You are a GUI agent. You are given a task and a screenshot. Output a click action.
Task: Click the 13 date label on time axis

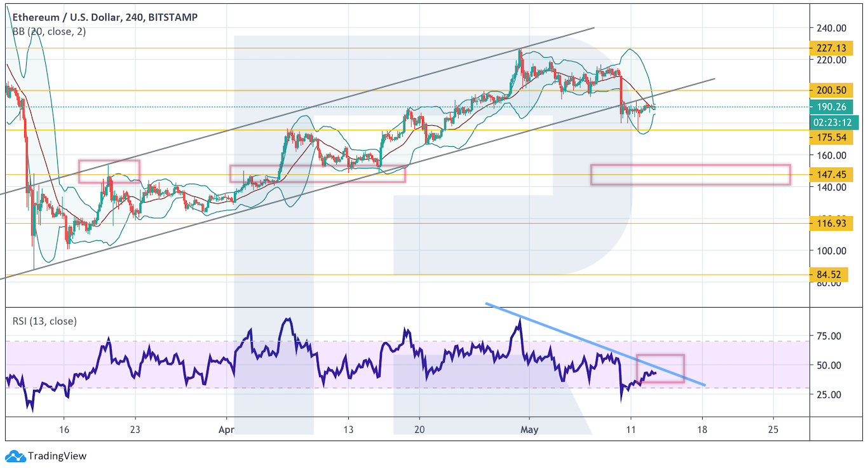[x=348, y=429]
